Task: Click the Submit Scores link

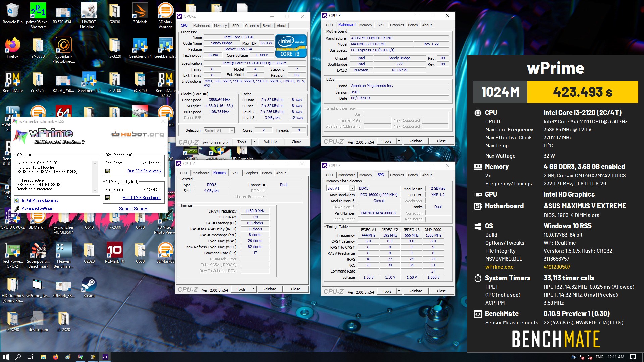Action: (x=133, y=209)
